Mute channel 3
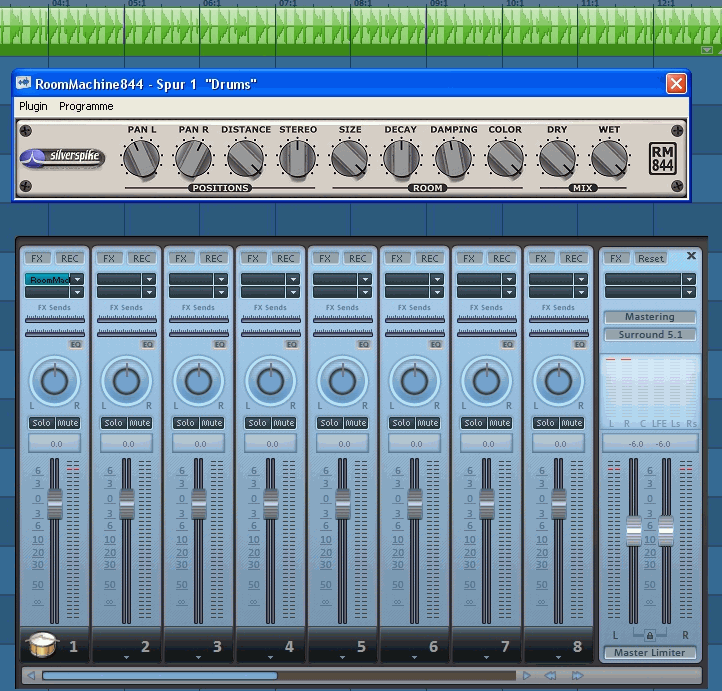This screenshot has width=722, height=691. (x=212, y=423)
